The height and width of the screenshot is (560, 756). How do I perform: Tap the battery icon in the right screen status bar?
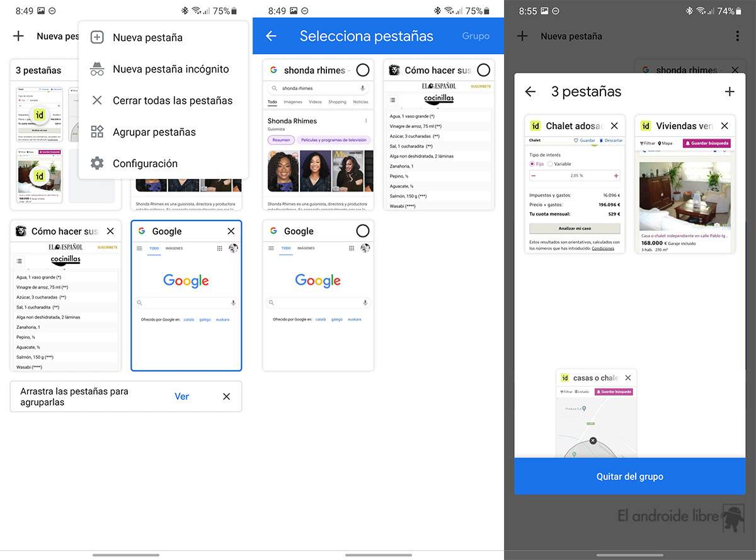738,11
